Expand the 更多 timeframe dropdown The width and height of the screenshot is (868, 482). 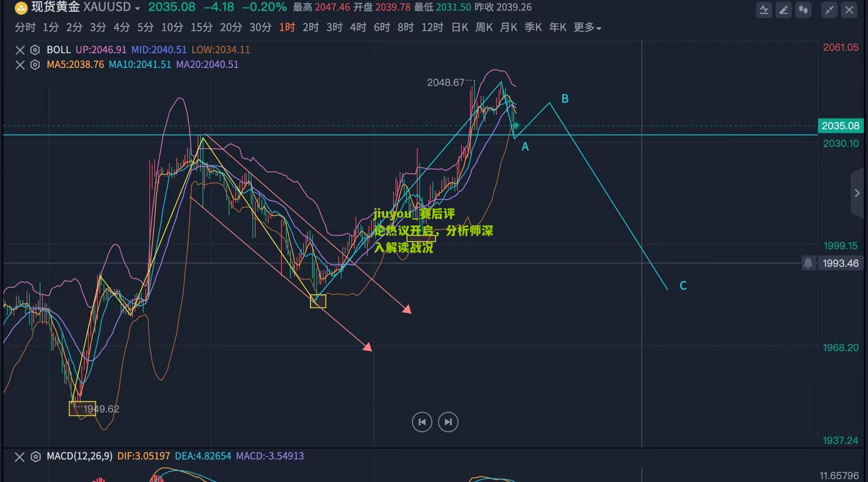pyautogui.click(x=587, y=28)
